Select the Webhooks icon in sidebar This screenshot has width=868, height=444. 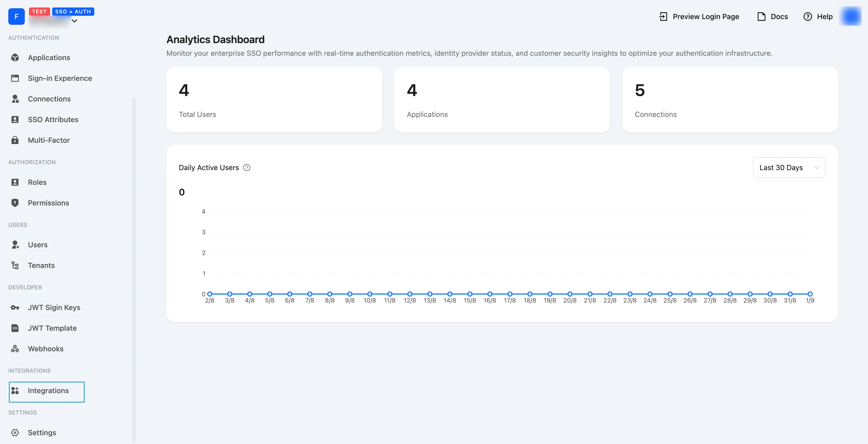tap(15, 349)
